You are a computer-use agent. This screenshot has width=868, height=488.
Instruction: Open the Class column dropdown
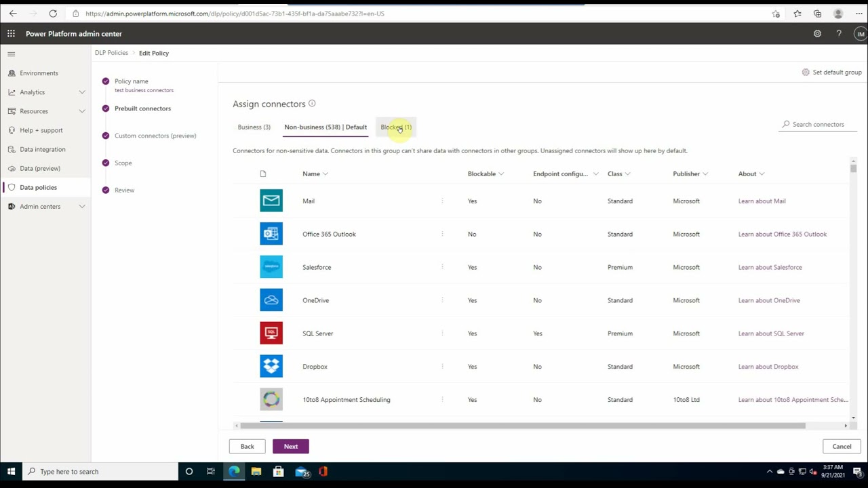(627, 174)
